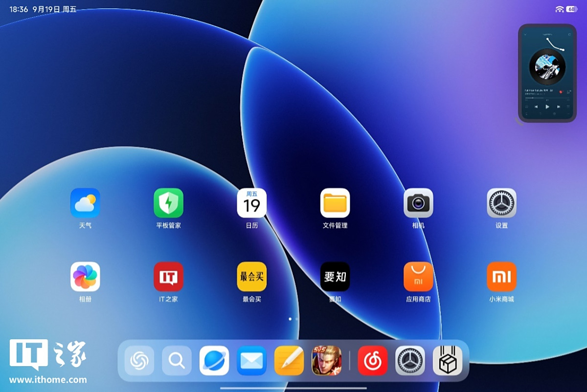Image resolution: width=587 pixels, height=392 pixels.
Task: Launch 小米商城 Mi Store app
Action: pos(501,277)
